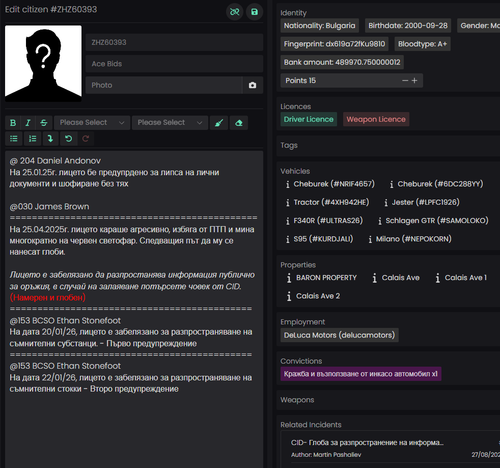Select the text color brush tool
This screenshot has height=468, width=500.
point(219,123)
